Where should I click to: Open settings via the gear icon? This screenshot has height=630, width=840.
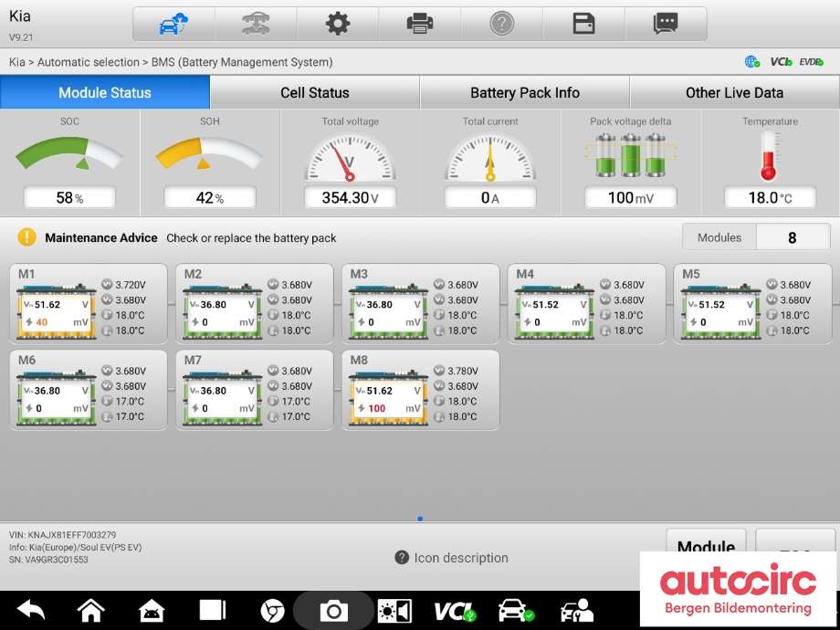pos(338,24)
